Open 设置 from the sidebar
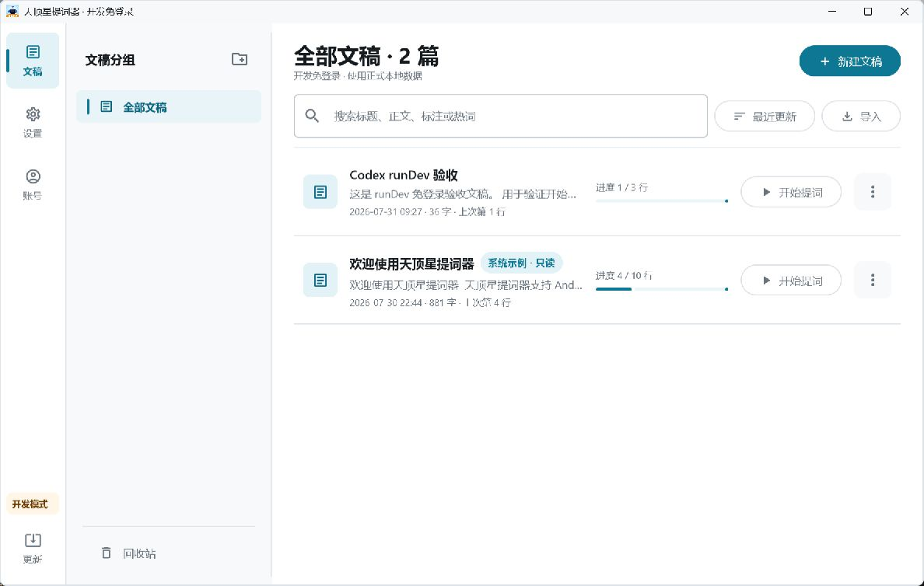924x586 pixels. coord(33,123)
